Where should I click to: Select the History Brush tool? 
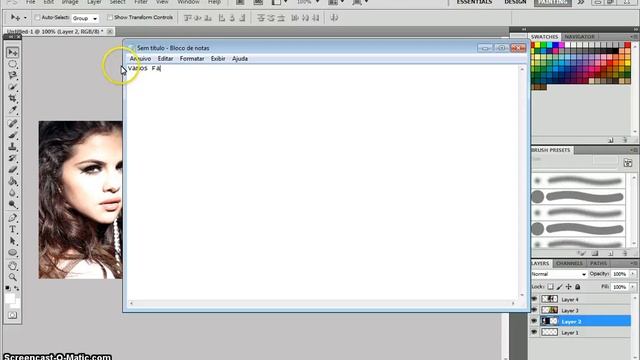[13, 158]
